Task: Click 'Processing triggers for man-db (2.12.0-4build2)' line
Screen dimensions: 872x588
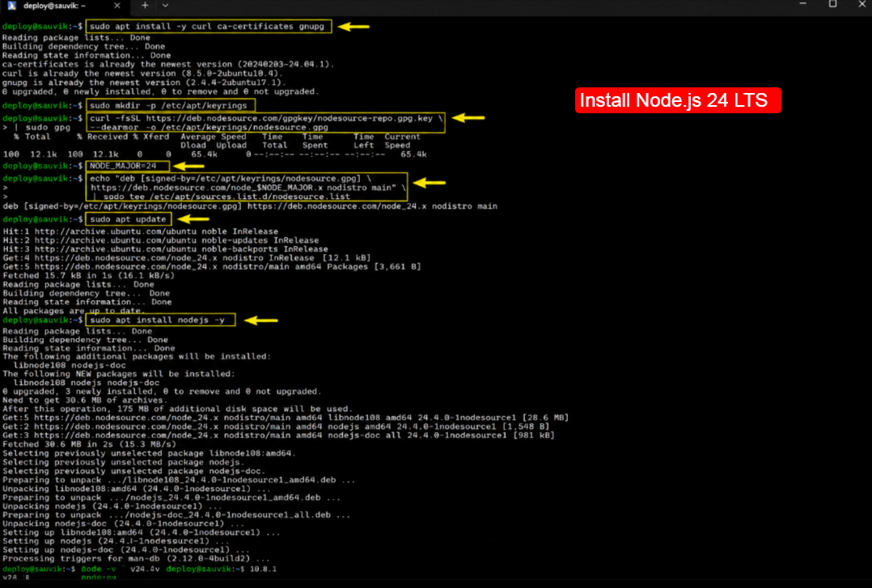Action: pos(136,559)
